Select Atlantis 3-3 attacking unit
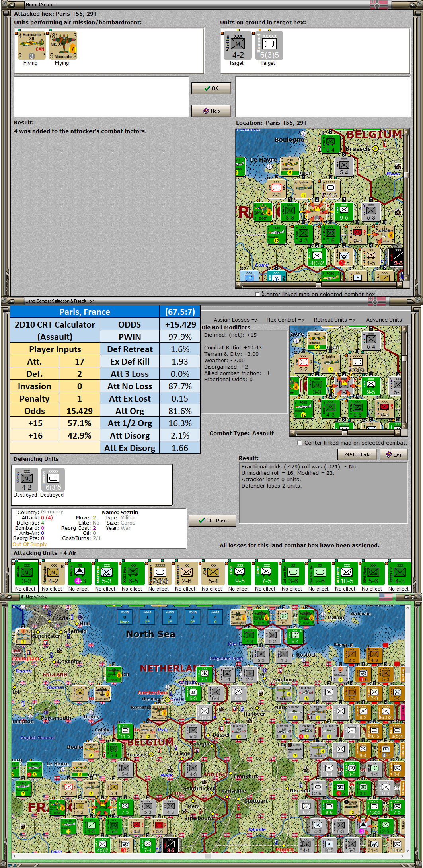The height and width of the screenshot is (868, 423). pos(26,573)
